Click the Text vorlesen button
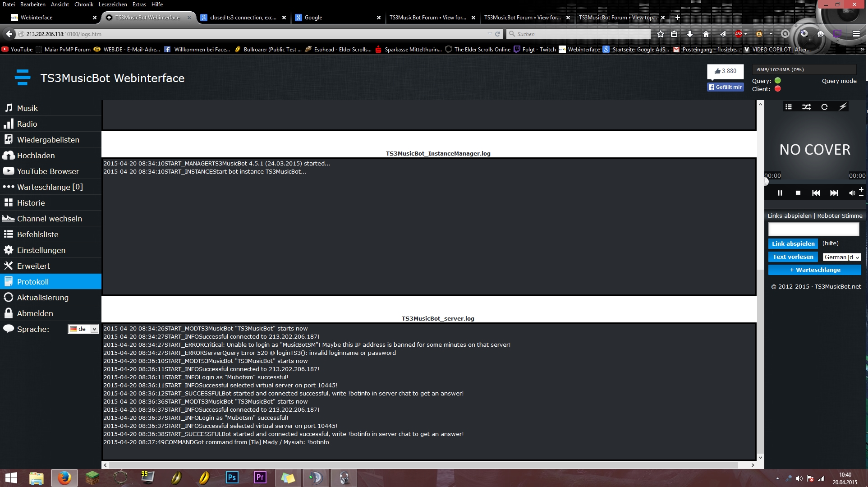 (x=793, y=257)
